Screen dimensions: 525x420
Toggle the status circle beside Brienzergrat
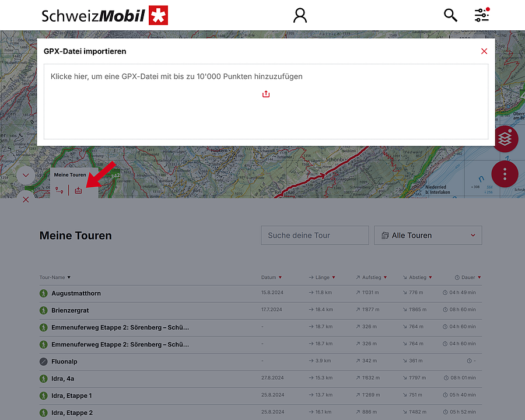[x=44, y=310]
